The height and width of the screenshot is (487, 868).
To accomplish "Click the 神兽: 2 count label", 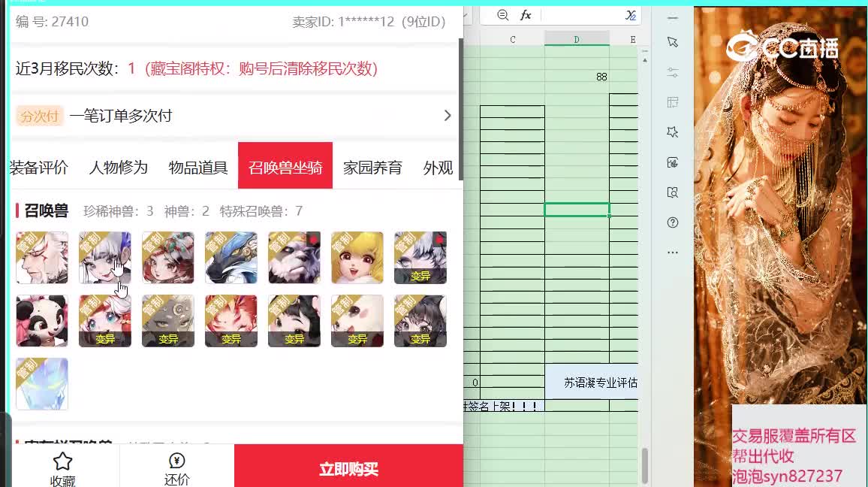I will [186, 211].
